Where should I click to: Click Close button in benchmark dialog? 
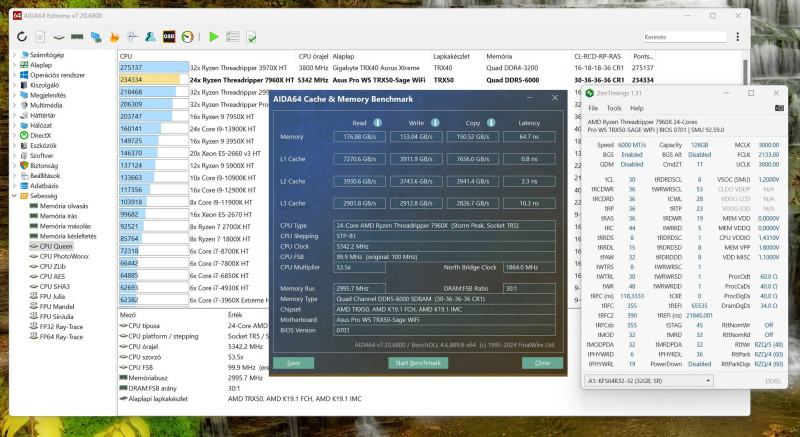pyautogui.click(x=542, y=363)
